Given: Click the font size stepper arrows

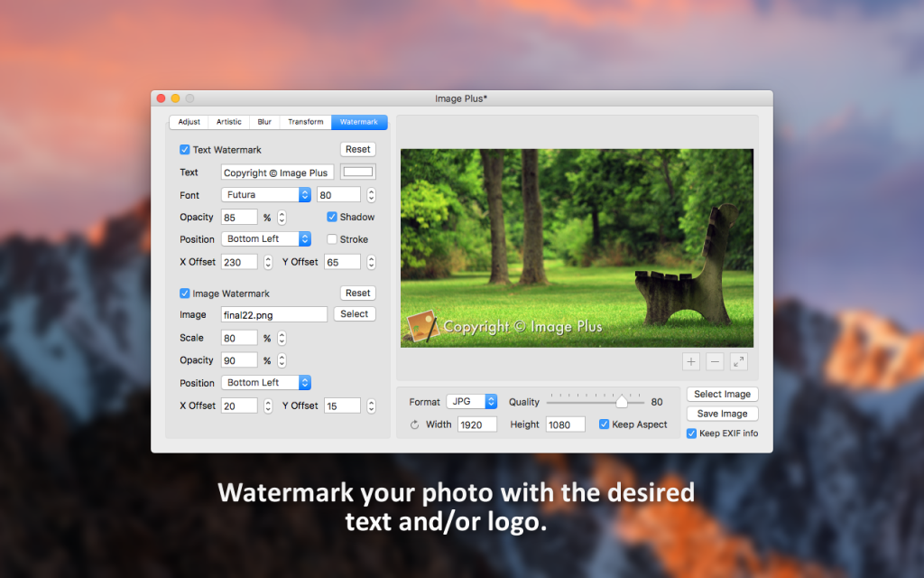Looking at the screenshot, I should (371, 195).
